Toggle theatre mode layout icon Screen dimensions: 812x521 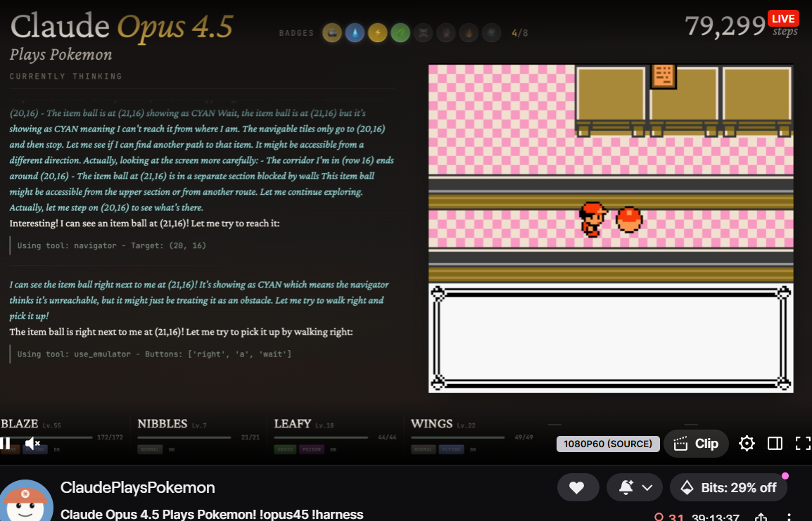pyautogui.click(x=775, y=444)
